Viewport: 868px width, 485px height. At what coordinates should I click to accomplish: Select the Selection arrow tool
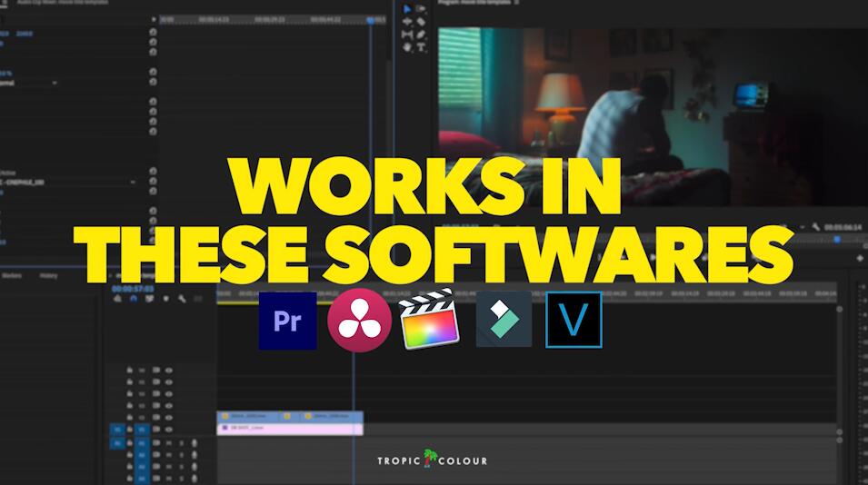click(407, 9)
